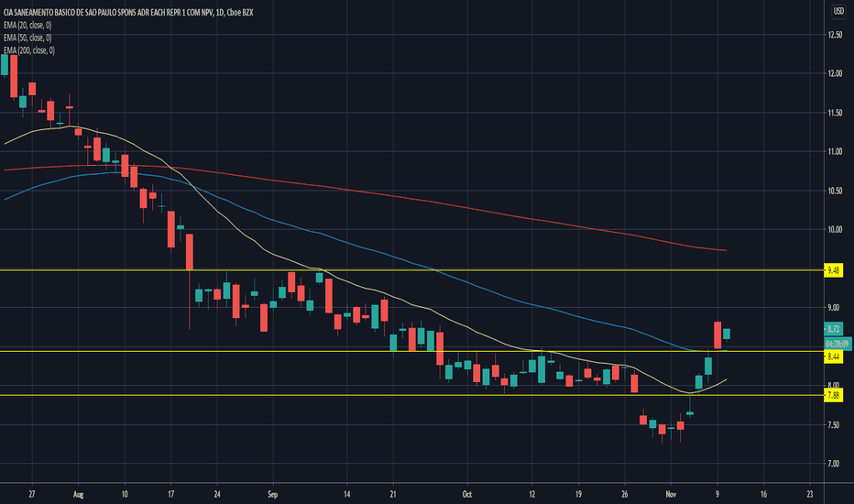Click the 24 date label on time axis
Screen dimensions: 854x504
click(x=217, y=494)
